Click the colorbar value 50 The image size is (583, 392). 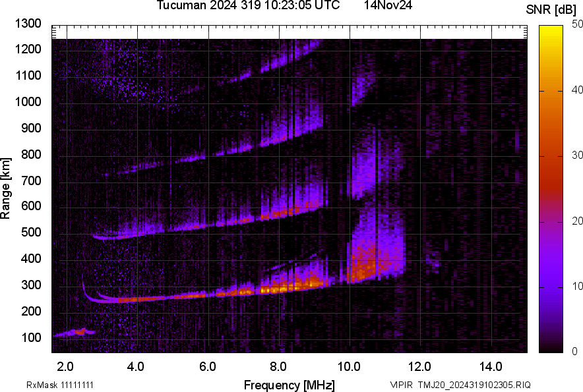coord(577,24)
